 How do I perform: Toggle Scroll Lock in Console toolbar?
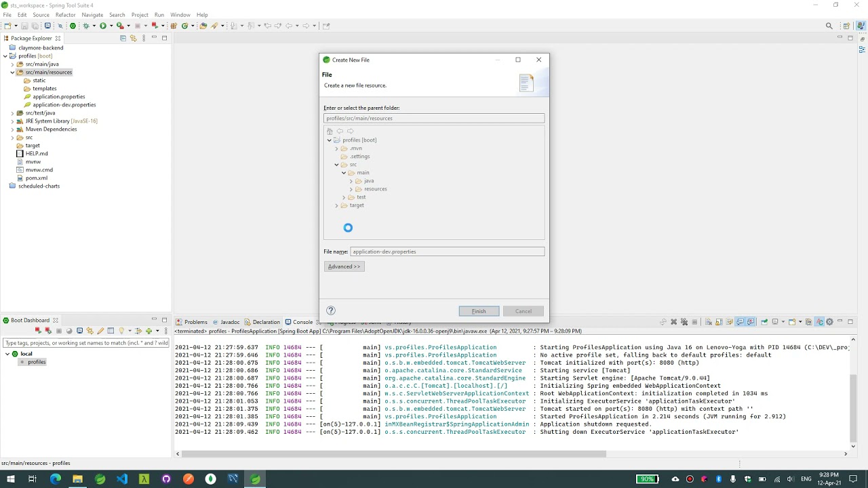coord(719,322)
